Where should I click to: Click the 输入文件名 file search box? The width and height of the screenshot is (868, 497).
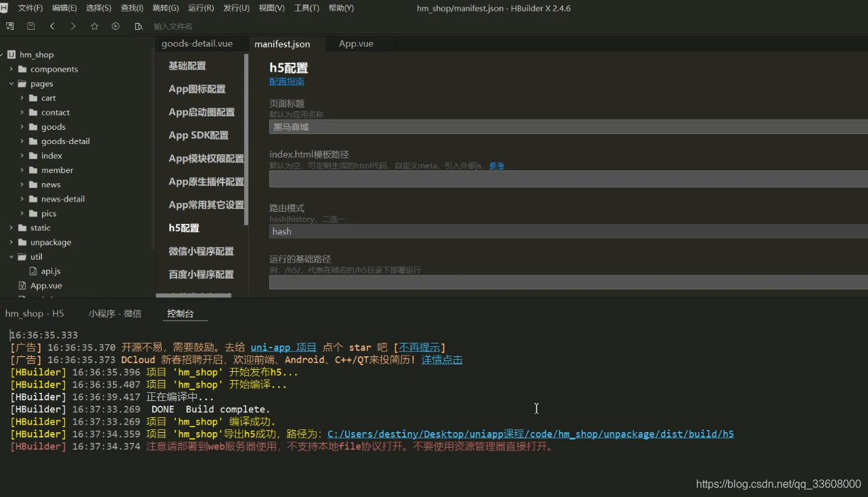[x=173, y=26]
